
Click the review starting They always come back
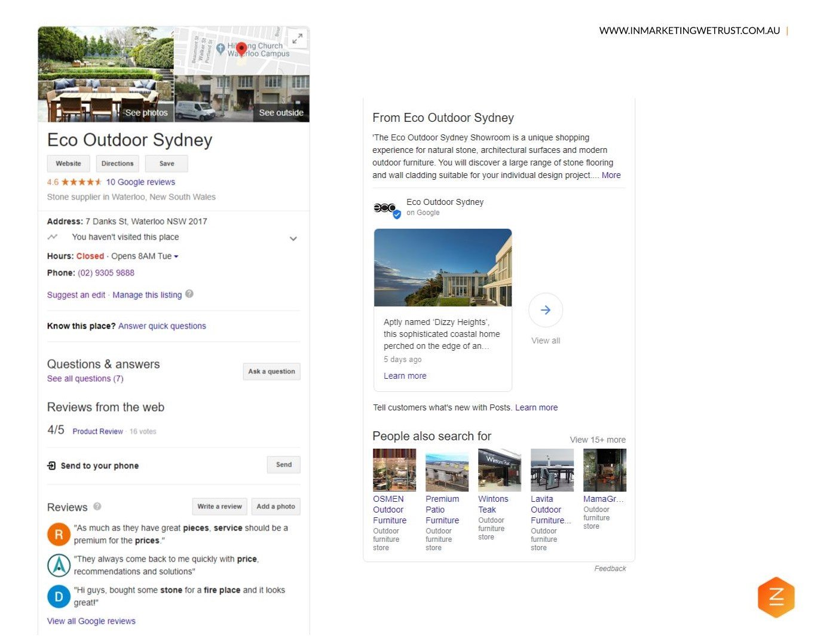[166, 565]
